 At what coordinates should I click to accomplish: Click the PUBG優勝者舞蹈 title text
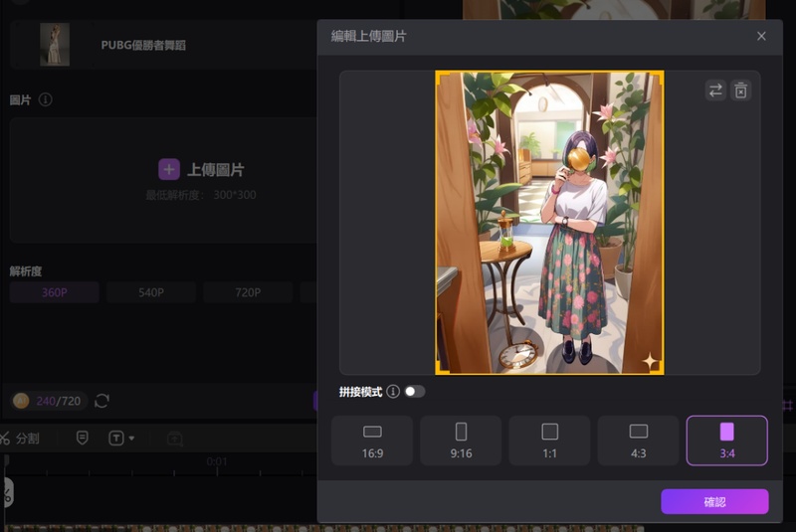tap(143, 45)
